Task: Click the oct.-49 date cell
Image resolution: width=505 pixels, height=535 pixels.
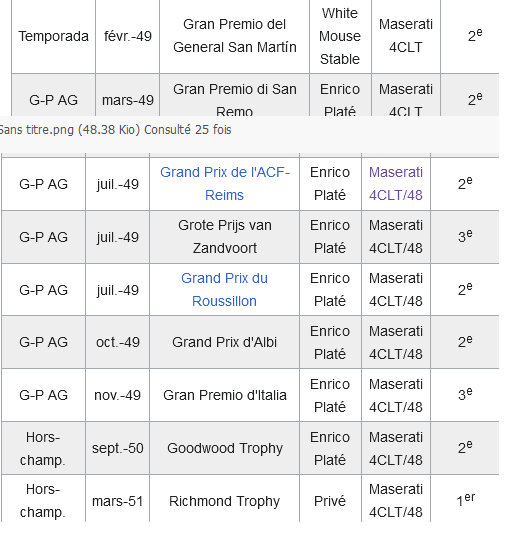Action: (x=118, y=342)
